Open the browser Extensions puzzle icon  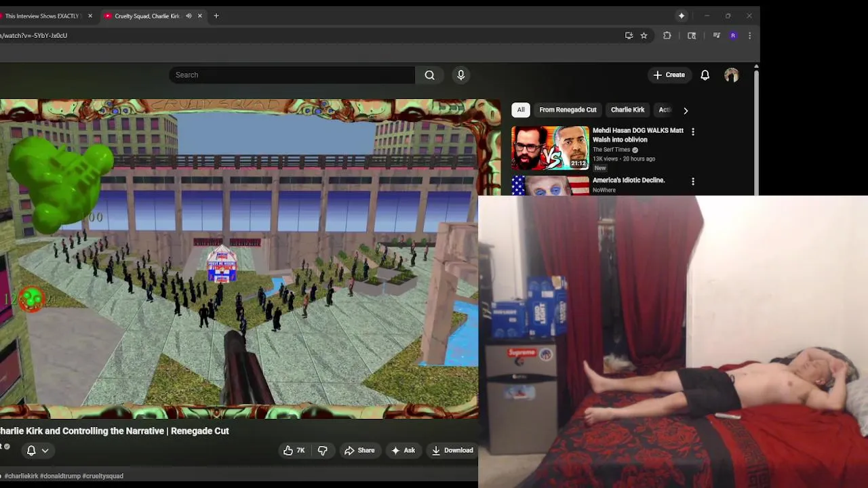(x=667, y=35)
